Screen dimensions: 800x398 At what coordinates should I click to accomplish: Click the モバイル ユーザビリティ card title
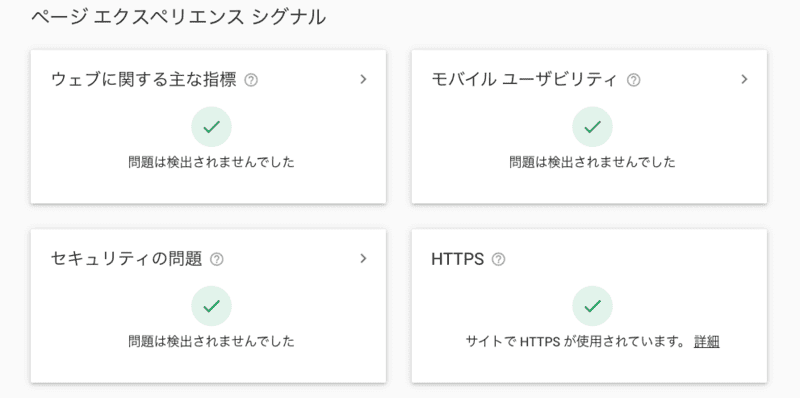(x=524, y=80)
